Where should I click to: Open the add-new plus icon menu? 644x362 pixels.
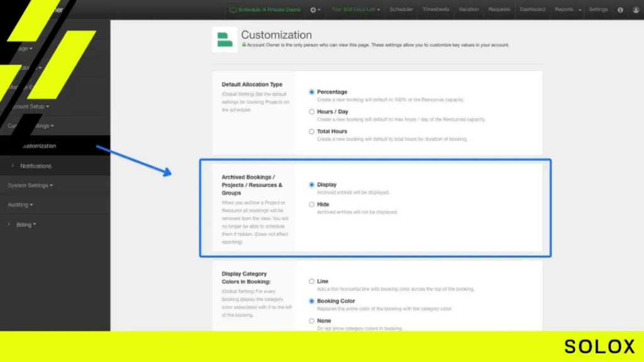[x=315, y=9]
